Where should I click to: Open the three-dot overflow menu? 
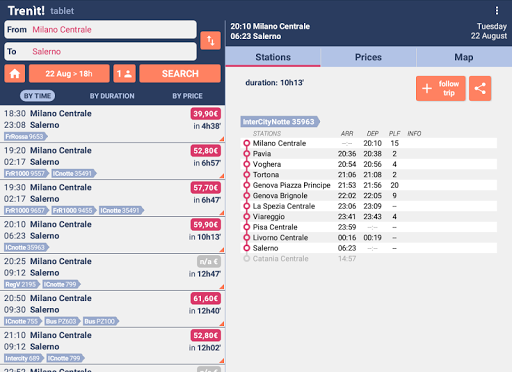[497, 11]
